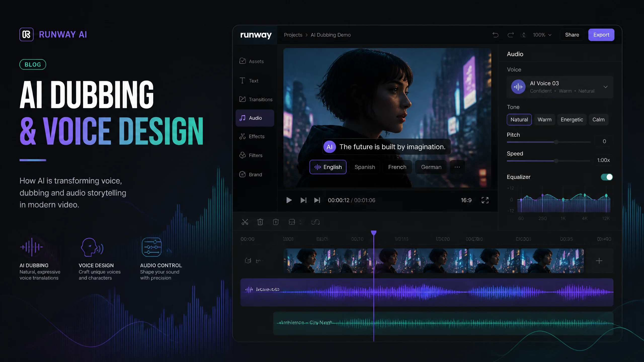Viewport: 644px width, 362px height.
Task: Click the chain link icon in timeline toolbar
Action: pyautogui.click(x=315, y=222)
